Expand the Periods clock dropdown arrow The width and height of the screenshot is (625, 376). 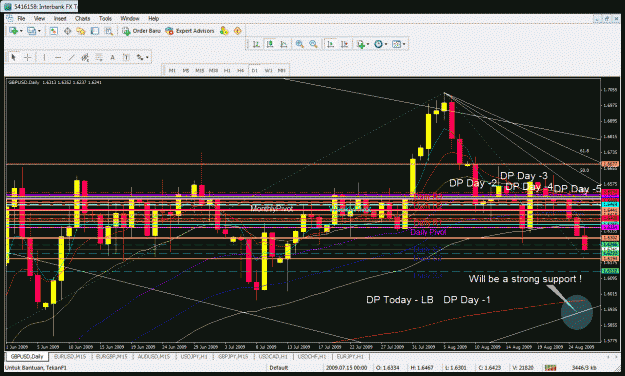pyautogui.click(x=386, y=44)
